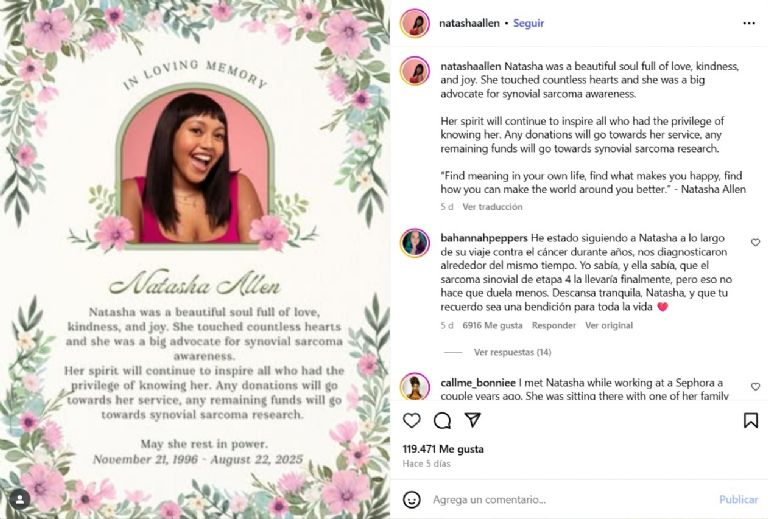Viewport: 768px width, 519px height.
Task: Save post with bookmark icon
Action: point(750,420)
